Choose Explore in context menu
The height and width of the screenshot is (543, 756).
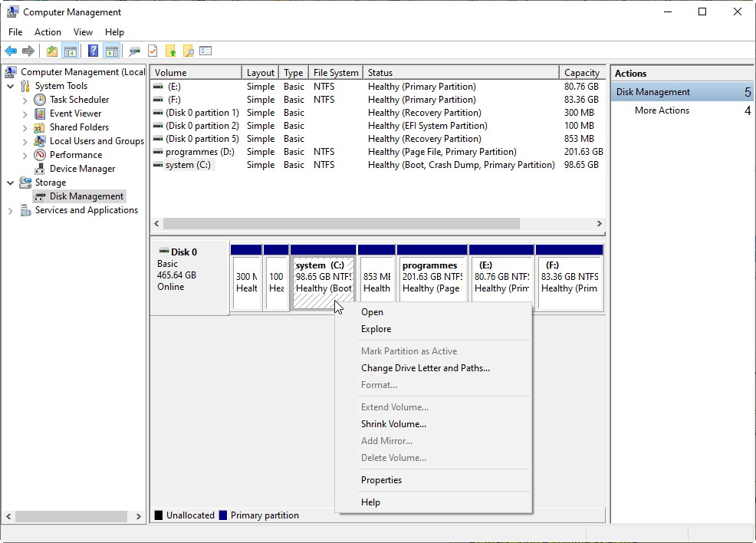click(x=433, y=329)
